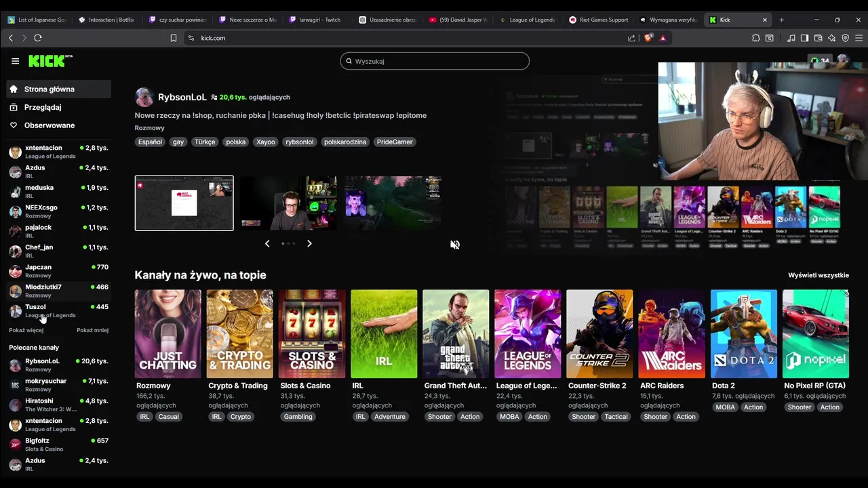The height and width of the screenshot is (488, 868).
Task: Open meduska channel in the followed list
Action: coord(59,191)
